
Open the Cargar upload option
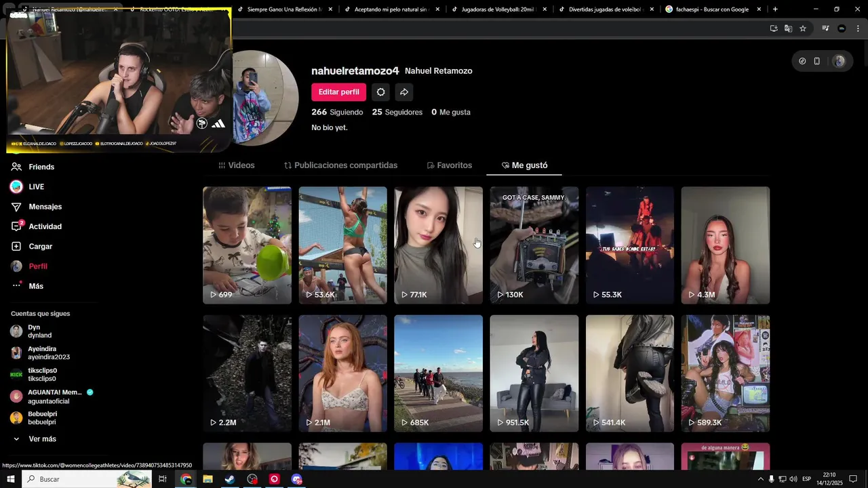click(40, 247)
